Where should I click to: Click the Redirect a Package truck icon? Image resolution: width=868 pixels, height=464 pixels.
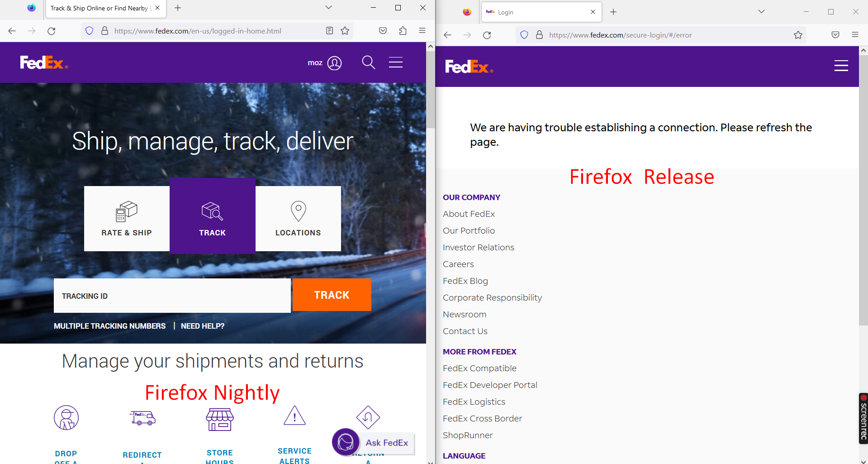click(x=142, y=418)
